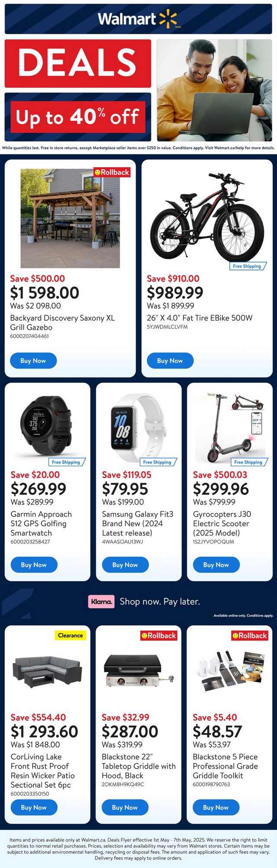This screenshot has height=868, width=277.
Task: Open the Blackstone 5 Piece Griddle Toolkit title
Action: coord(225,766)
